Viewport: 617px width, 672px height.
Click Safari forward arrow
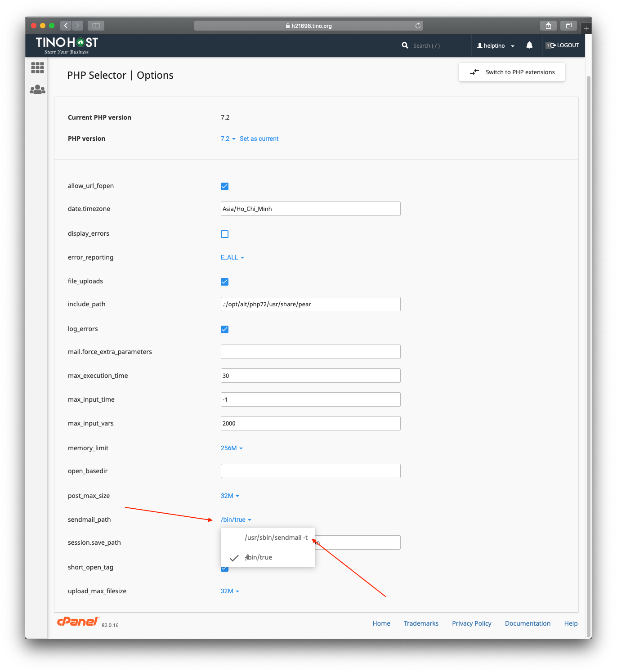coord(78,26)
